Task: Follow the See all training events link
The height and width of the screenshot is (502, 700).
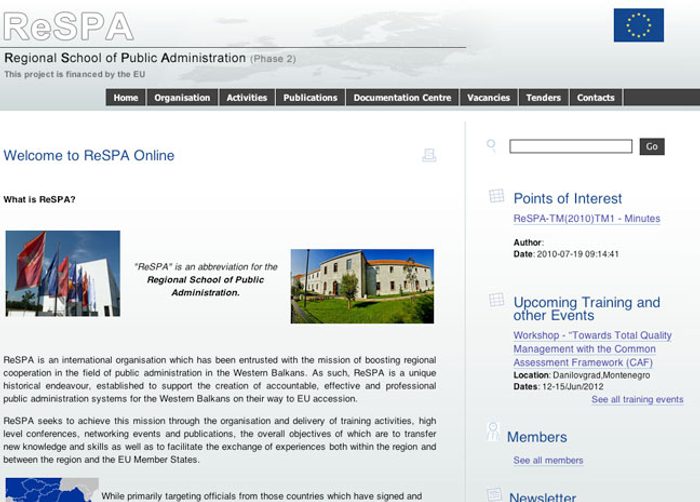Action: (637, 400)
